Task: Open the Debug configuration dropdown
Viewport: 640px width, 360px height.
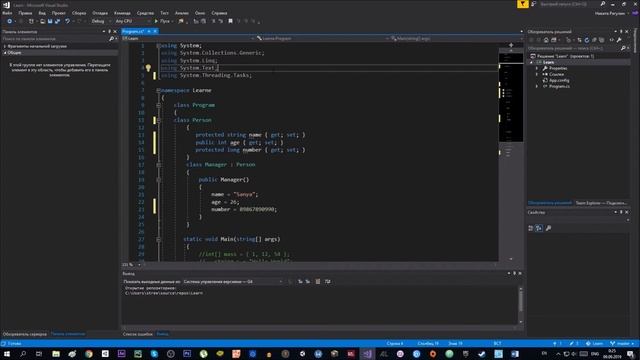Action: (x=100, y=21)
